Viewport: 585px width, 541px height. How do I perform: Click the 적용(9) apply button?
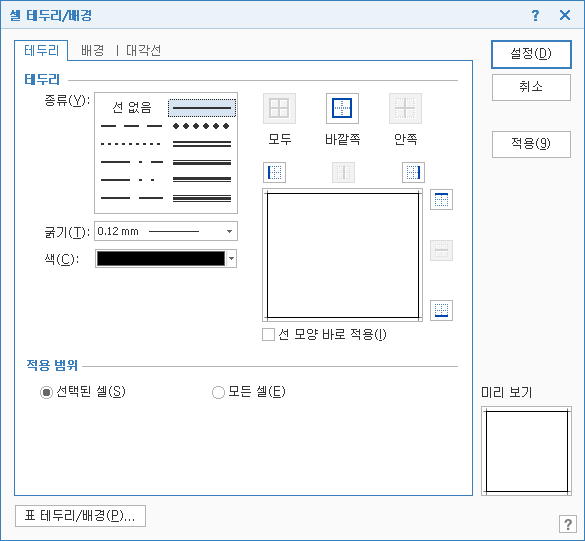(x=531, y=144)
